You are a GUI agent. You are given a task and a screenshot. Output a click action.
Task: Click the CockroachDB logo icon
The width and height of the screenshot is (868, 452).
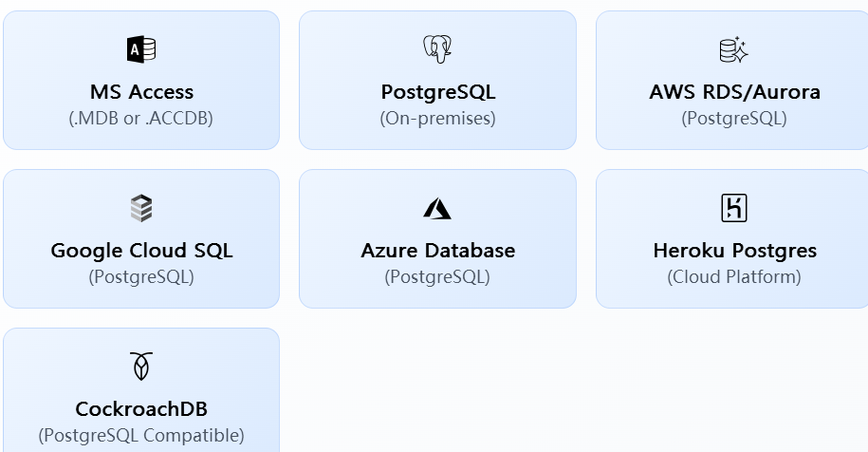141,367
